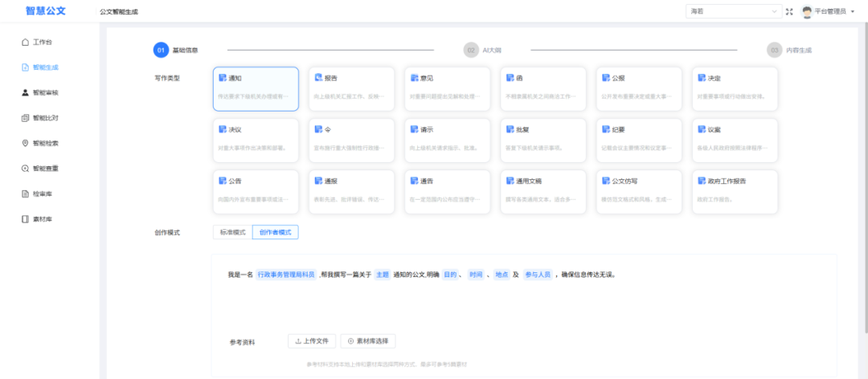The height and width of the screenshot is (379, 868).
Task: Click the 时间 placeholder tag
Action: (476, 275)
